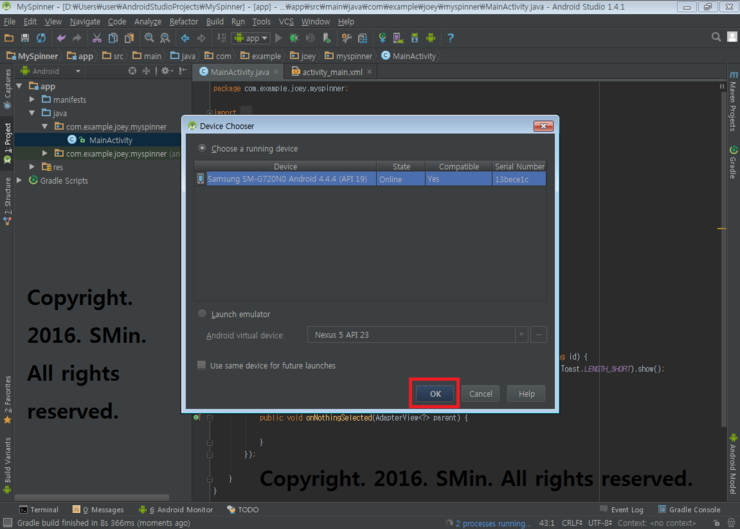
Task: Open the File menu
Action: click(9, 22)
